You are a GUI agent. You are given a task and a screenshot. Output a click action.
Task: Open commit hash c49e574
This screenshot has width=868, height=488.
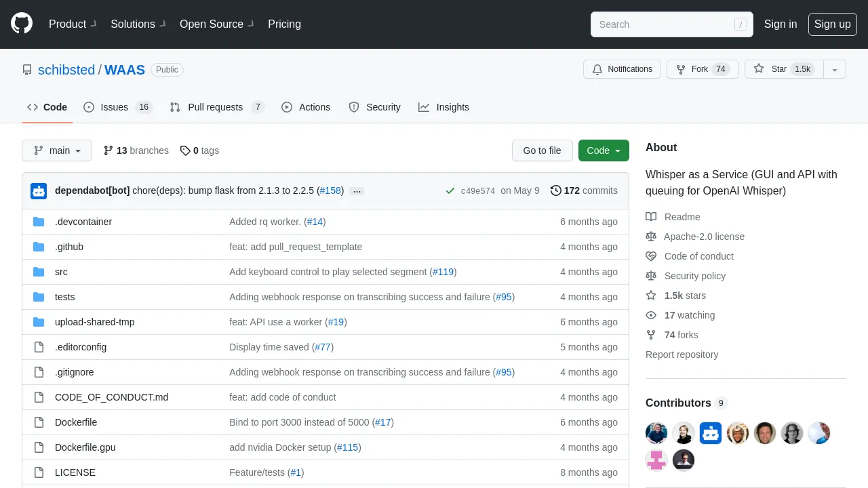pos(478,191)
